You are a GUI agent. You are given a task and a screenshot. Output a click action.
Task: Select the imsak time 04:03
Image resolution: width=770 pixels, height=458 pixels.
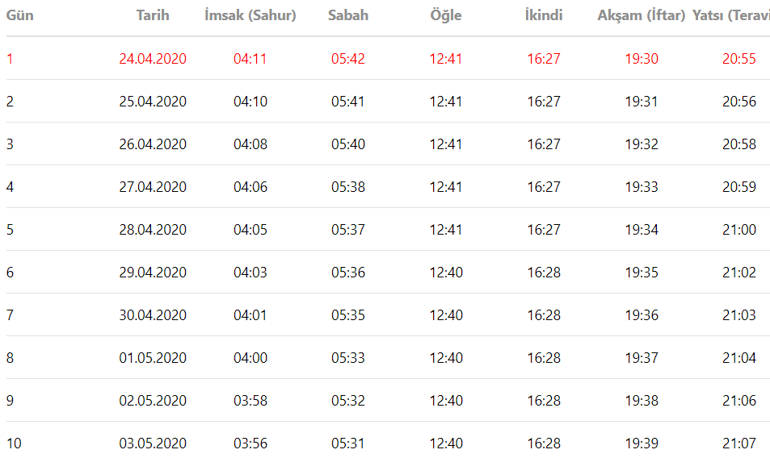250,272
